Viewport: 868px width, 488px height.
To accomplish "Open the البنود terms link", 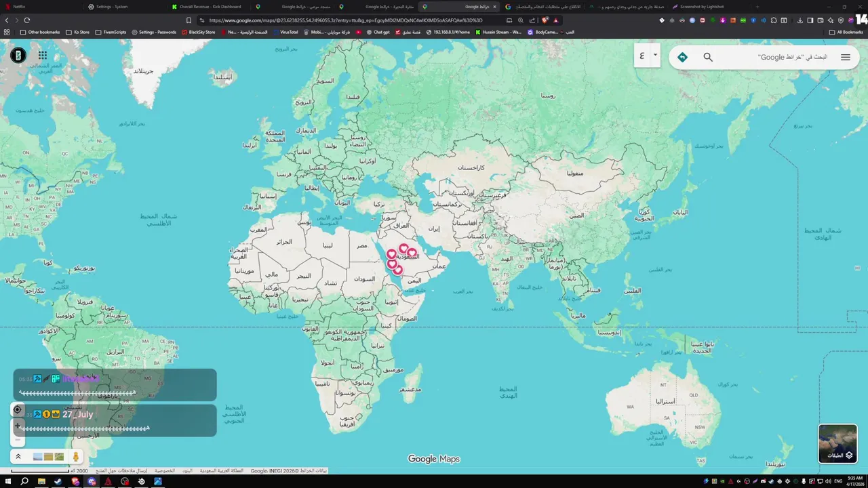I will click(187, 470).
